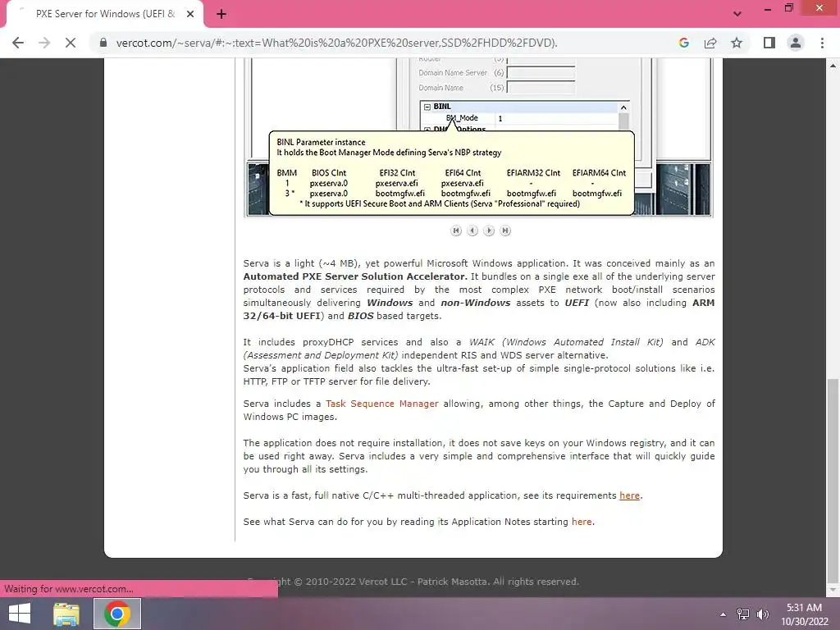Open the taskbar clock and date
This screenshot has width=840, height=630.
[804, 614]
